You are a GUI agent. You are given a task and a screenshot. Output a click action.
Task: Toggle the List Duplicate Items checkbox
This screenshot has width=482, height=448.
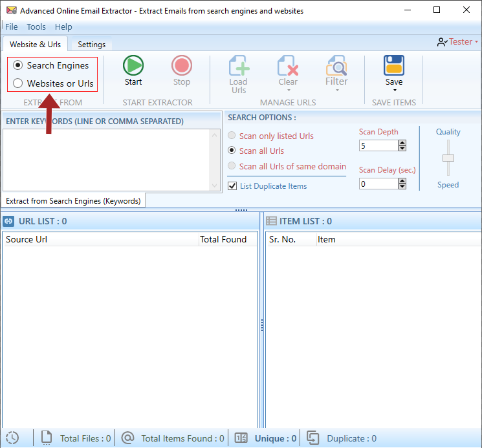point(232,186)
